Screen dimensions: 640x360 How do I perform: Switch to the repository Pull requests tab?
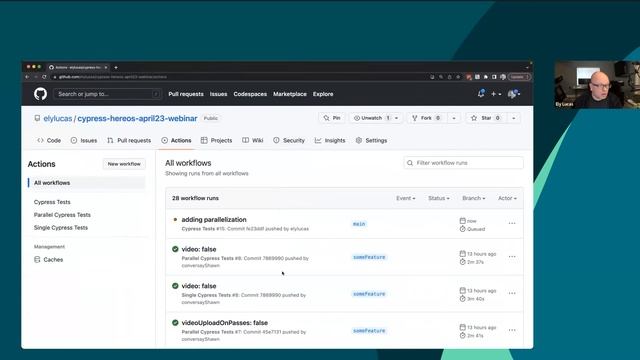pyautogui.click(x=129, y=140)
